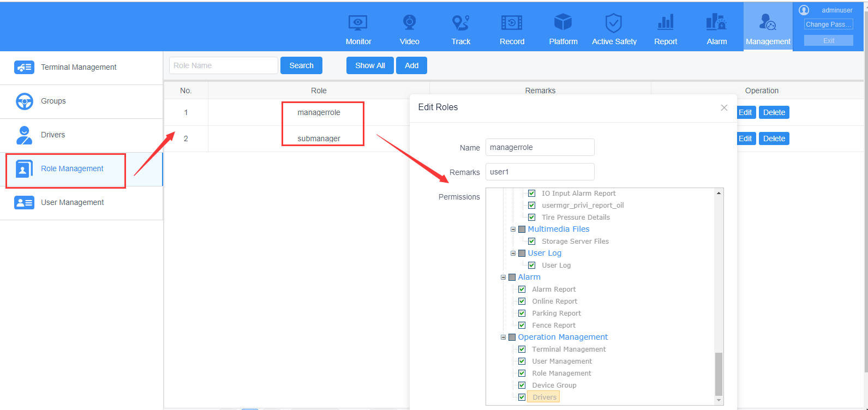Collapse the Operation Management tree node
The width and height of the screenshot is (868, 410).
503,337
